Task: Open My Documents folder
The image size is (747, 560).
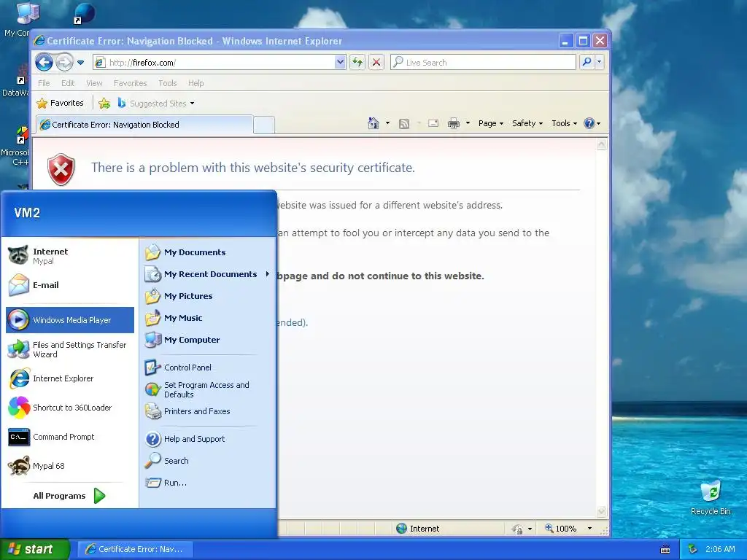Action: 208,252
